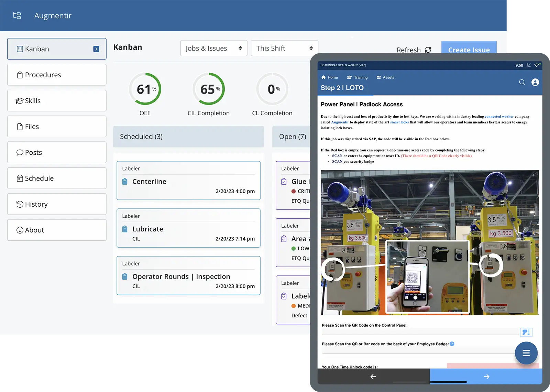Click the Files document icon
The height and width of the screenshot is (392, 550).
click(20, 127)
